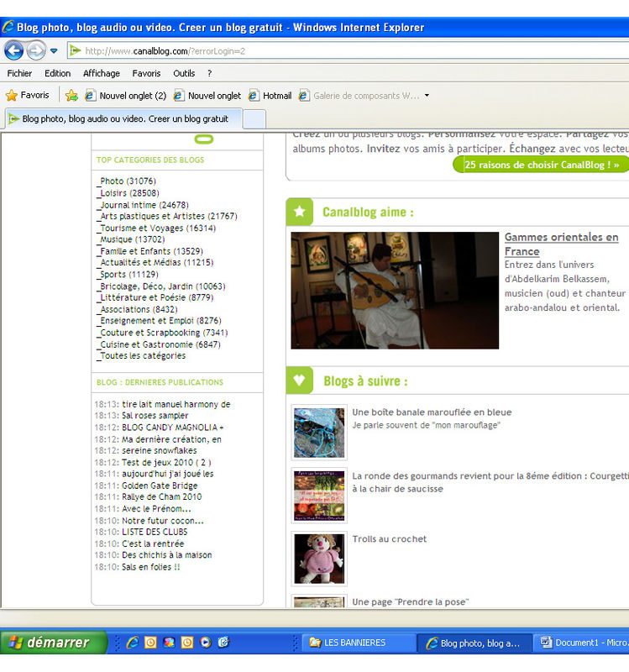Launch Internet Explorer from quick launch
The height and width of the screenshot is (672, 629).
click(133, 642)
